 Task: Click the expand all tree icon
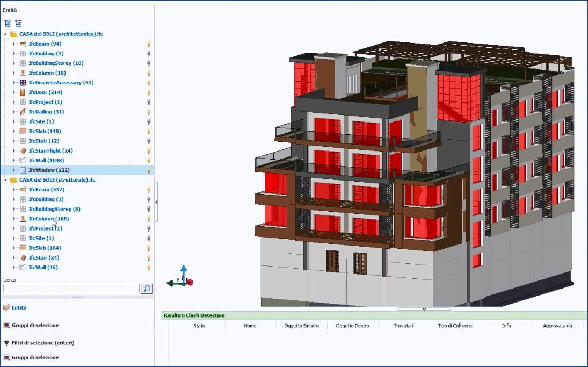click(7, 23)
